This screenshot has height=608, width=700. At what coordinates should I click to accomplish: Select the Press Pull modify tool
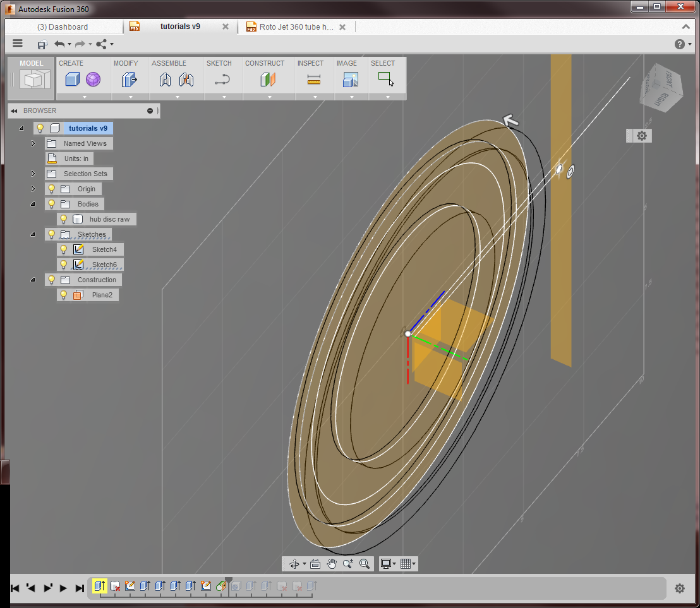click(130, 80)
